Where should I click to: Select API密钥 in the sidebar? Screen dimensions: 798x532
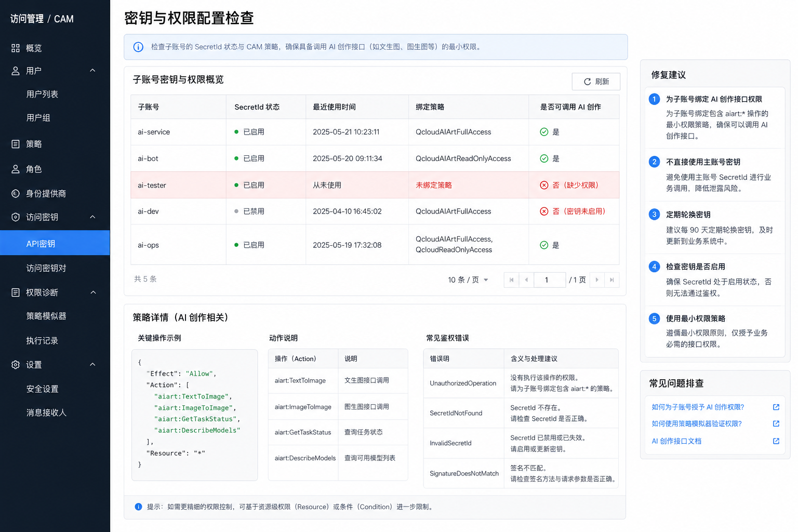(x=55, y=243)
